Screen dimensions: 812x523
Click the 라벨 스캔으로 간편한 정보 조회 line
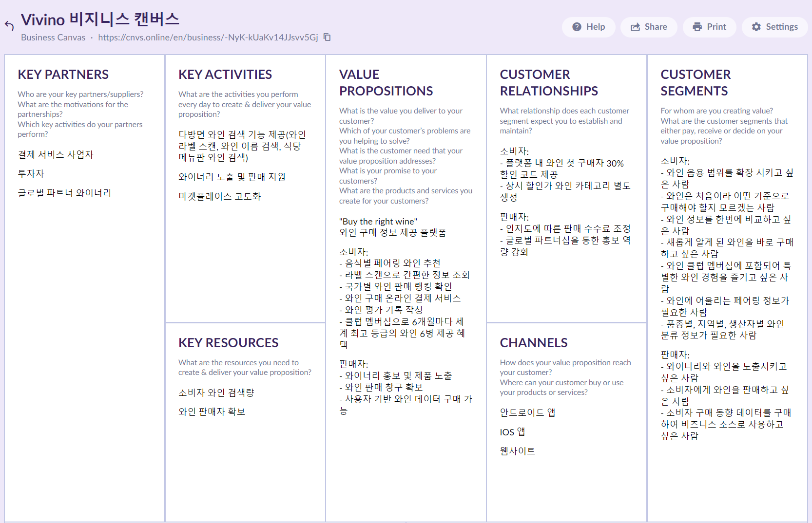[x=405, y=275]
